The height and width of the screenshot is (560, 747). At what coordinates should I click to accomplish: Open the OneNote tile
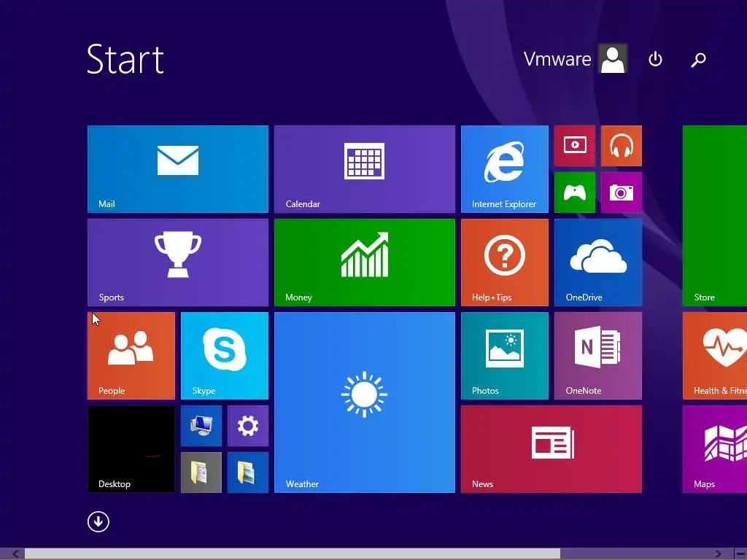pos(598,356)
